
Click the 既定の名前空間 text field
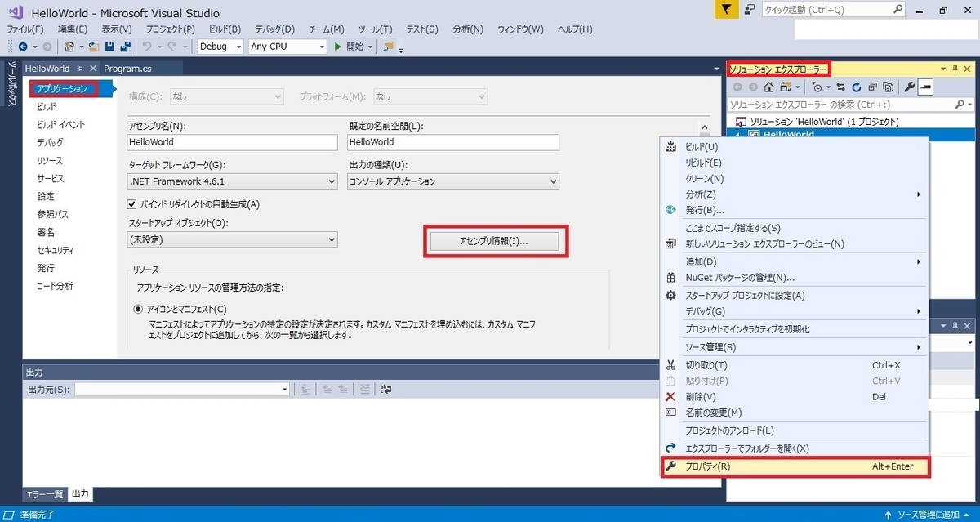453,142
